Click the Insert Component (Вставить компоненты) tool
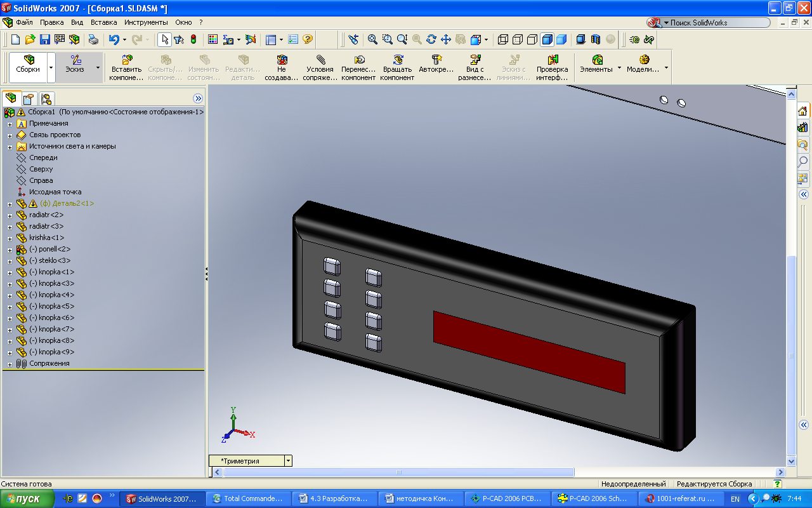The height and width of the screenshot is (508, 812). tap(126, 67)
